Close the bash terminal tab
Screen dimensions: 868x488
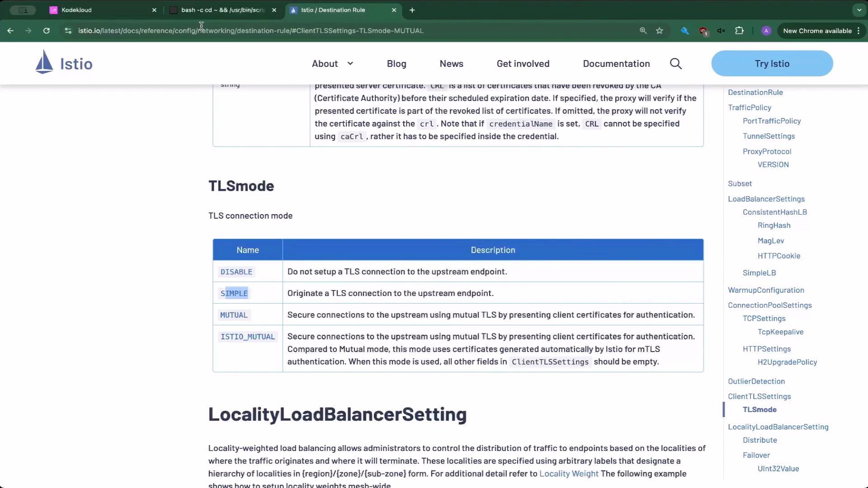point(274,10)
